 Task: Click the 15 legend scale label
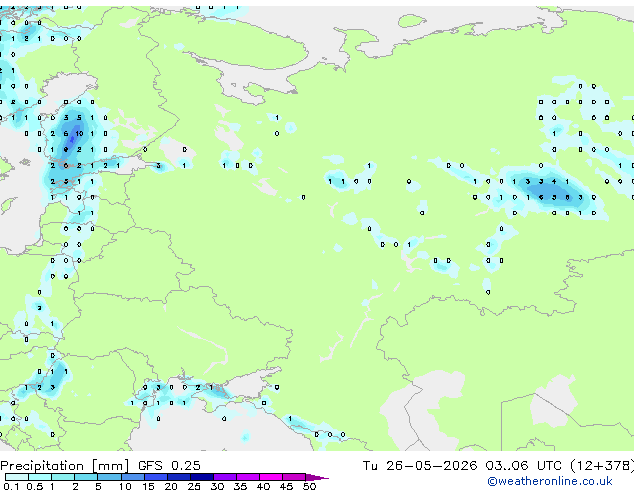[148, 486]
